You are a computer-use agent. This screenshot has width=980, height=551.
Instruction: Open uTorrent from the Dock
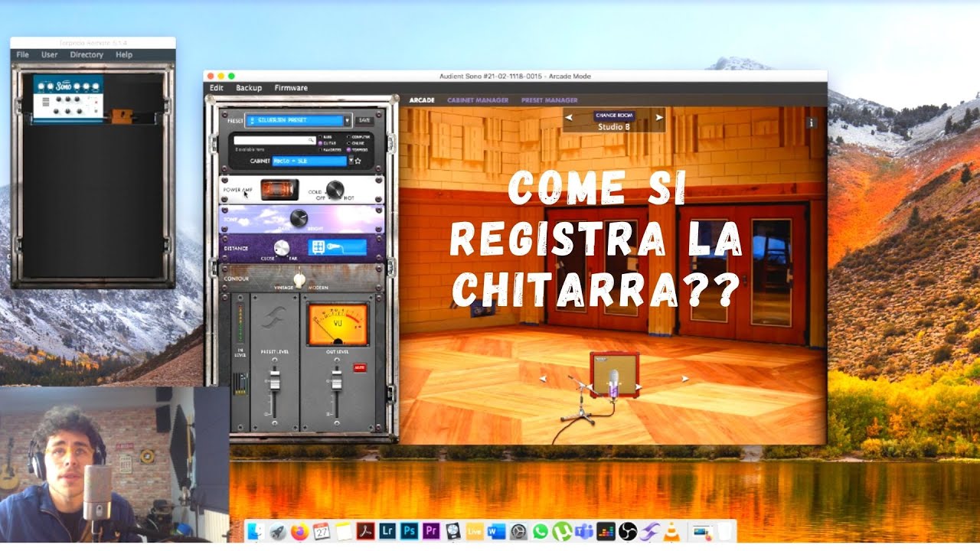click(x=562, y=531)
